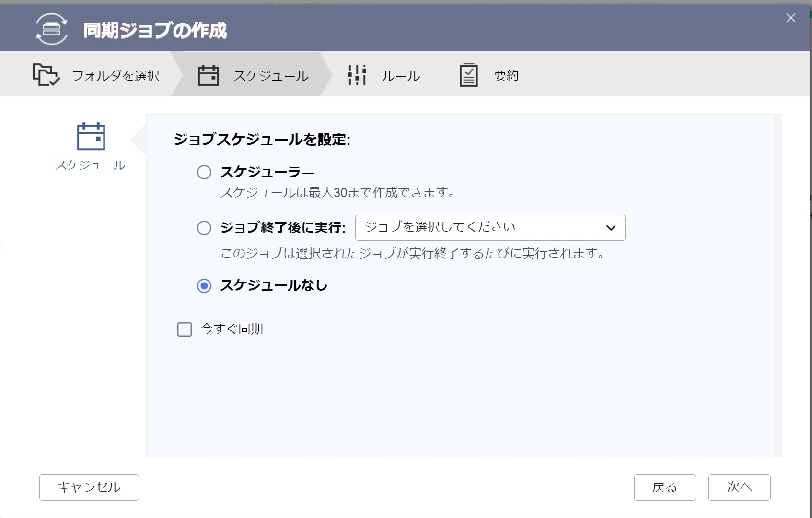Switch to the ルール step label
The height and width of the screenshot is (518, 812).
[x=401, y=76]
